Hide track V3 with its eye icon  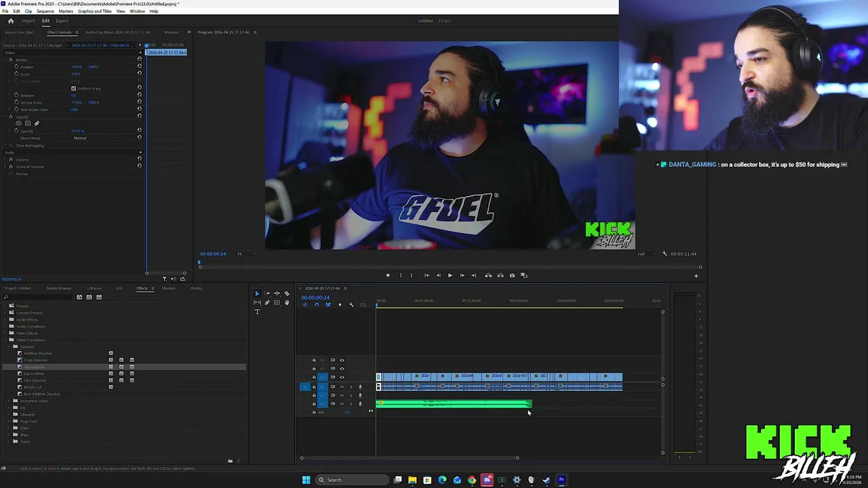[x=342, y=360]
